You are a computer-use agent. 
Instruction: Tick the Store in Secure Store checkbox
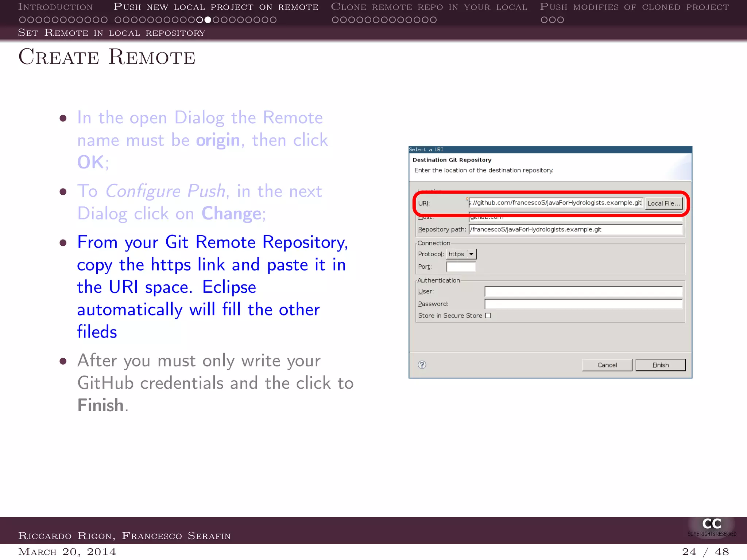tap(488, 315)
